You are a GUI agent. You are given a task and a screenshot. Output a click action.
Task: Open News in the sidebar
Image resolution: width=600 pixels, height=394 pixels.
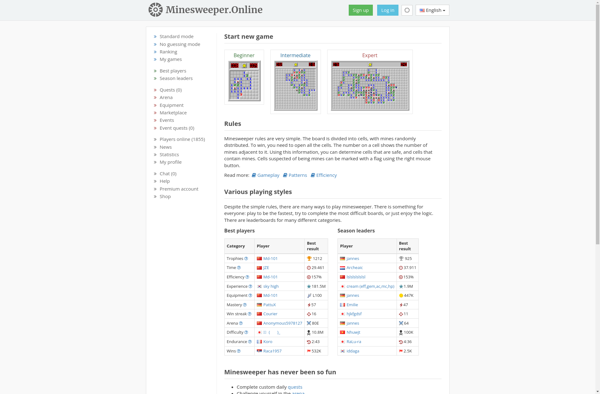pos(166,147)
